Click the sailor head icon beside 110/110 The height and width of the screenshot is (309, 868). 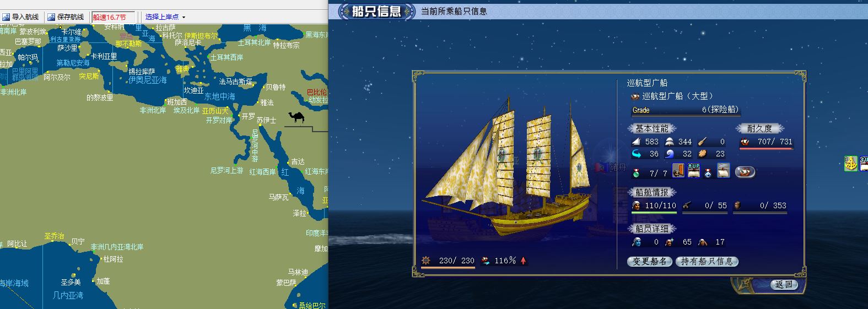pyautogui.click(x=637, y=205)
